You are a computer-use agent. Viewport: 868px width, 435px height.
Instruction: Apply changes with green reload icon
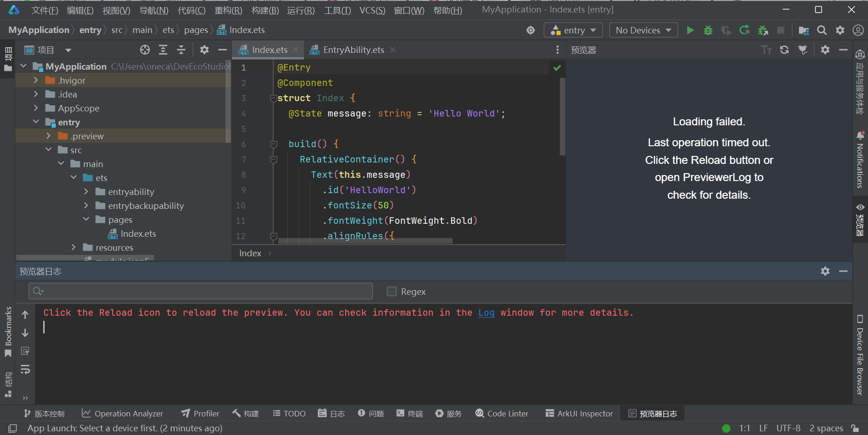click(744, 30)
